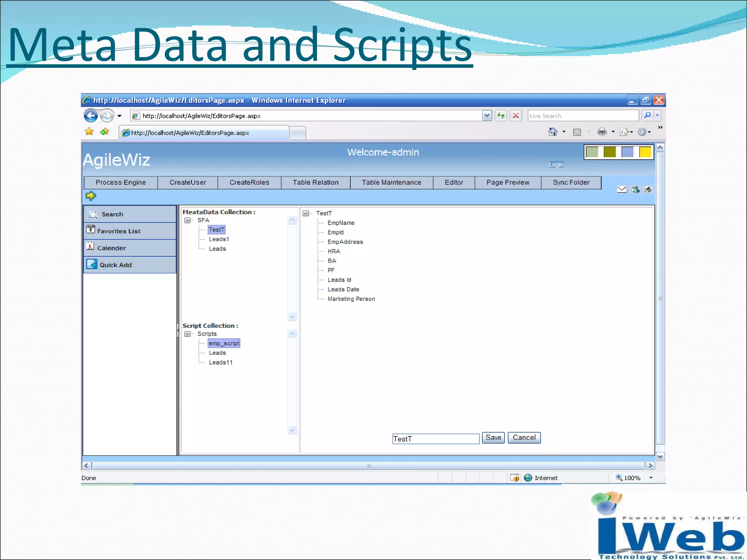The width and height of the screenshot is (747, 560).
Task: Collapse the Scripts tree node
Action: (187, 334)
